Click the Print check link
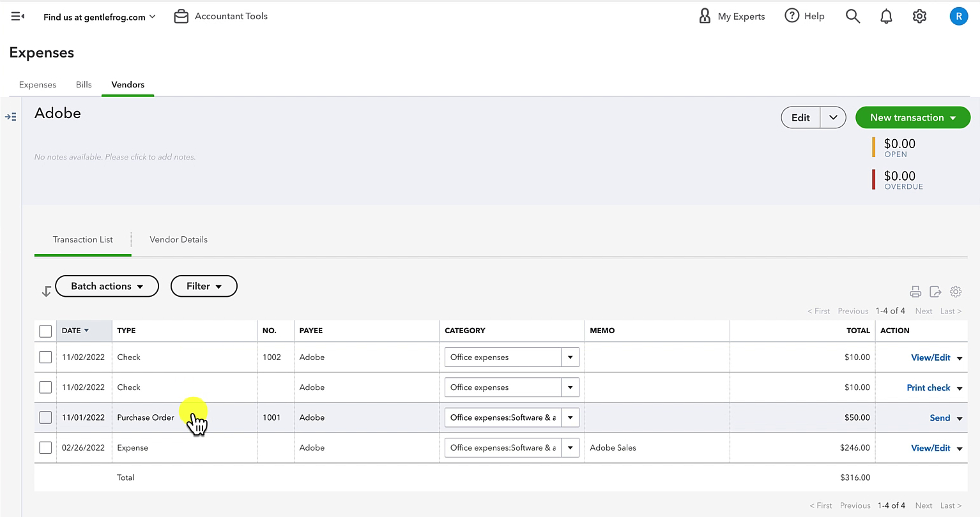This screenshot has height=517, width=980. (x=928, y=387)
